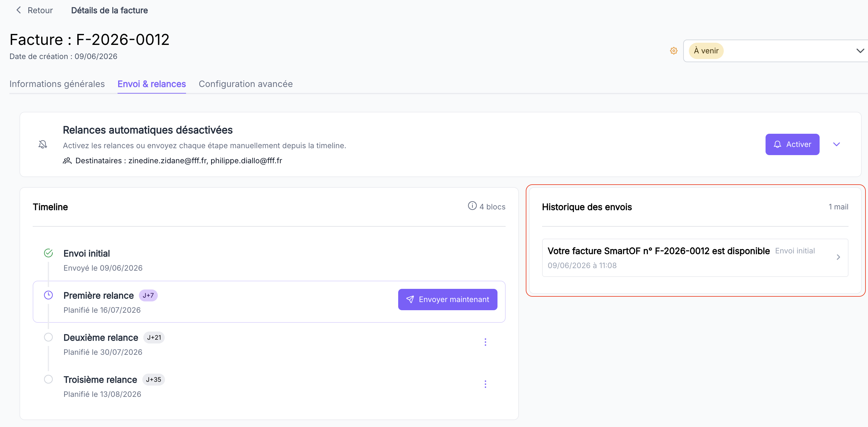
Task: Click the Troisième relance title
Action: 100,380
